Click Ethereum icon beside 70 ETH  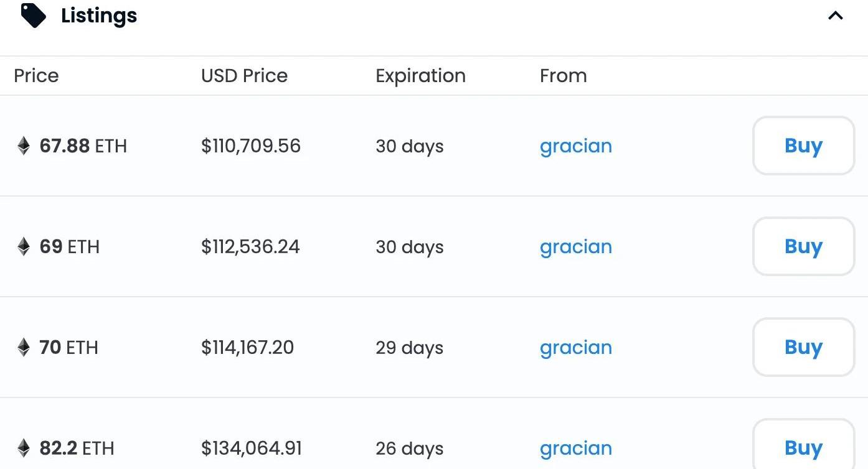pos(24,348)
